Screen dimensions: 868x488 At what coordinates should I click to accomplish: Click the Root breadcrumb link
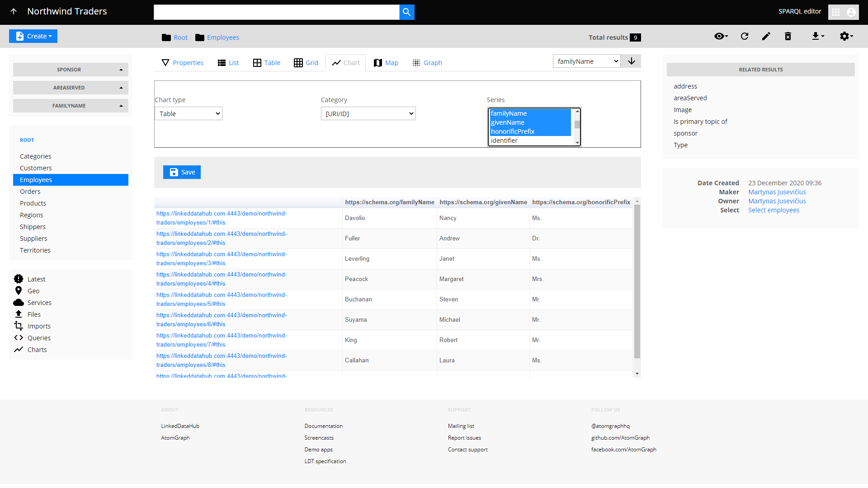pos(180,38)
